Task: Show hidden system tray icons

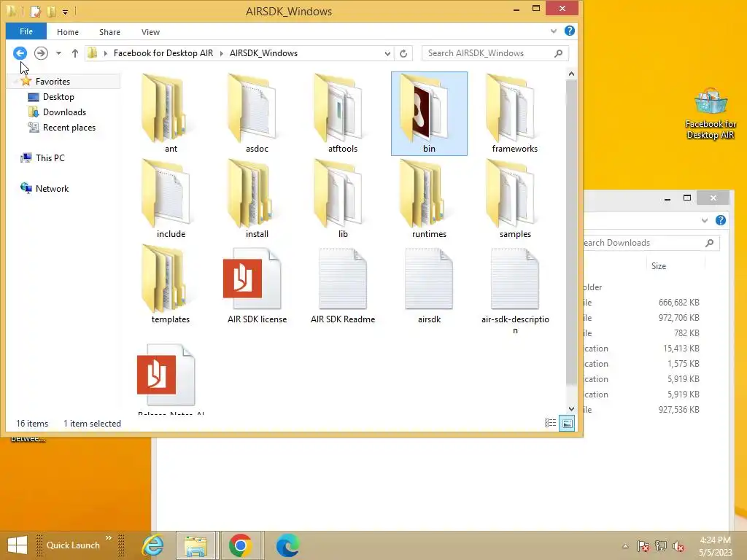Action: [625, 546]
